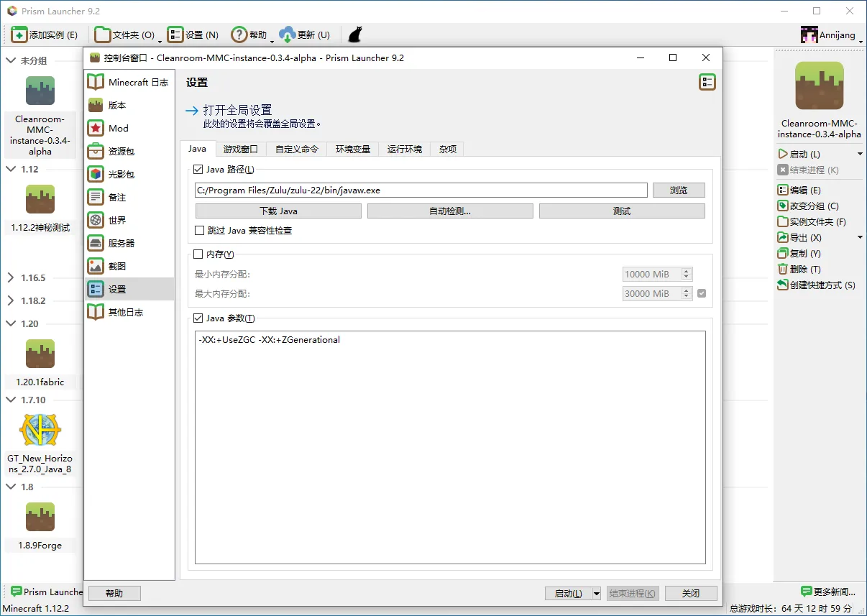Open the 文件夹 toolbar menu
Screen dimensions: 867x616
click(x=129, y=35)
